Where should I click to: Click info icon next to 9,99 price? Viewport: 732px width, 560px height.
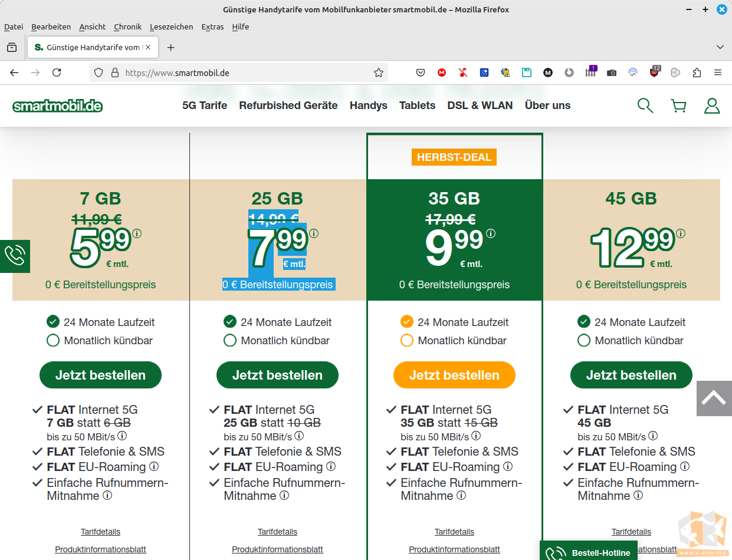(491, 233)
